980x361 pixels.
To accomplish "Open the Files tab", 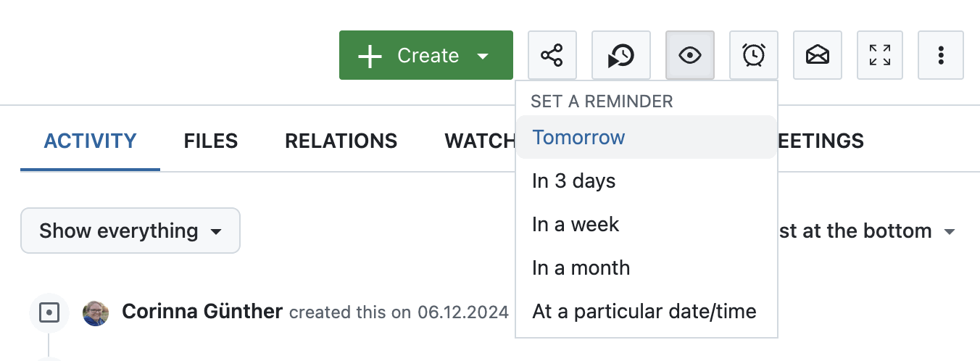I will 211,141.
